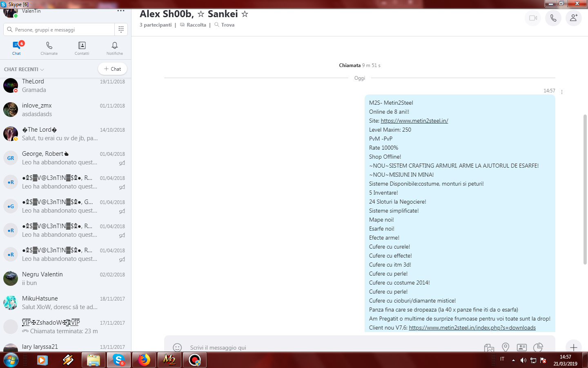Image resolution: width=588 pixels, height=368 pixels.
Task: Create a poll with chart icon
Action: point(538,348)
